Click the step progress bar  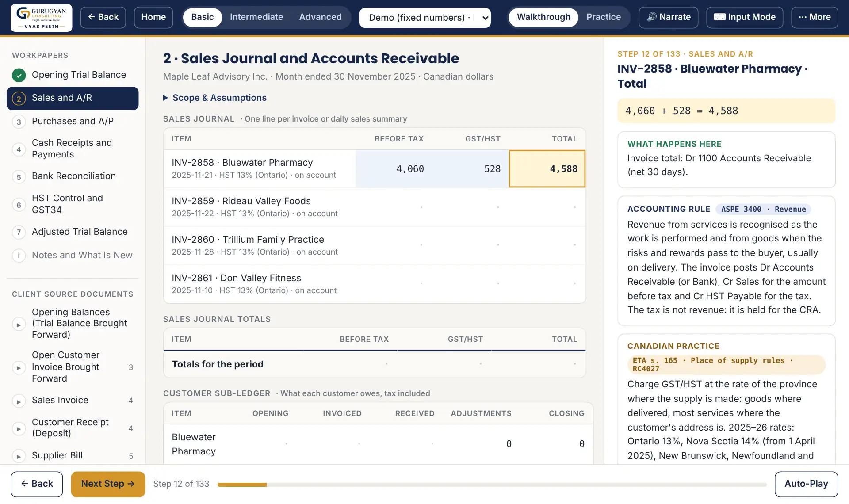[x=492, y=485]
